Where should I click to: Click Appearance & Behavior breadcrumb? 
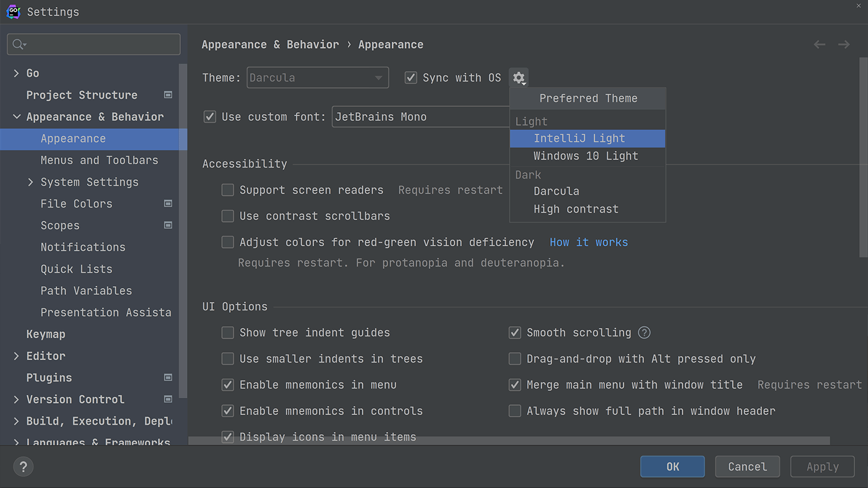pos(270,45)
